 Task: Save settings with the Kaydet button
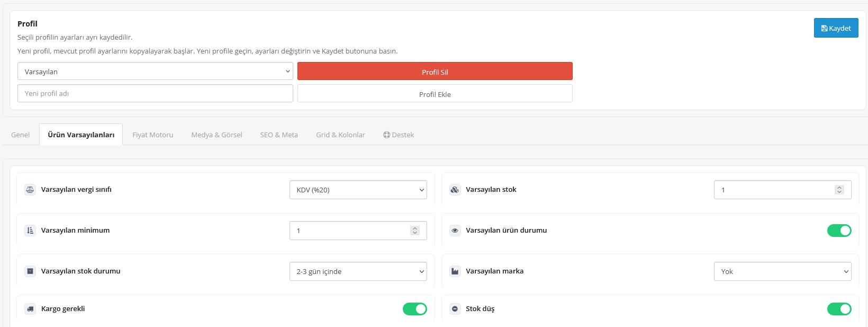pyautogui.click(x=836, y=28)
